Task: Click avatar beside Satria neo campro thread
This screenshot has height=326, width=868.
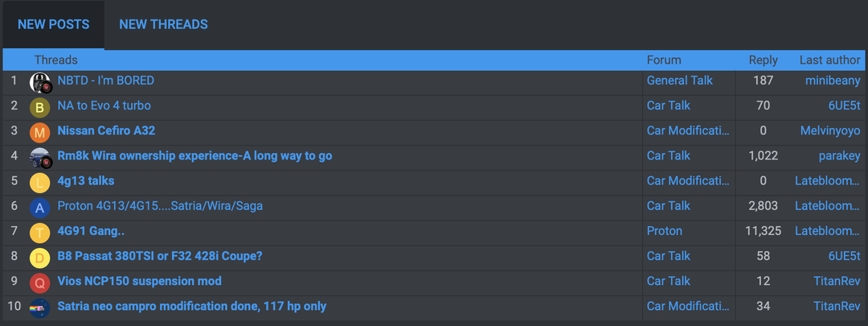Action: point(40,307)
